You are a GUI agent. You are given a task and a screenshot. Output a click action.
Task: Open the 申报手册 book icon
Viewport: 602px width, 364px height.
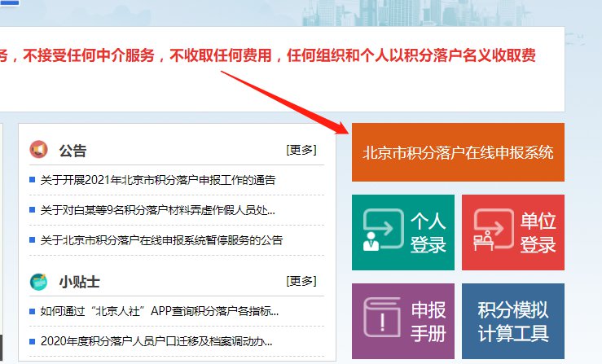pyautogui.click(x=382, y=317)
